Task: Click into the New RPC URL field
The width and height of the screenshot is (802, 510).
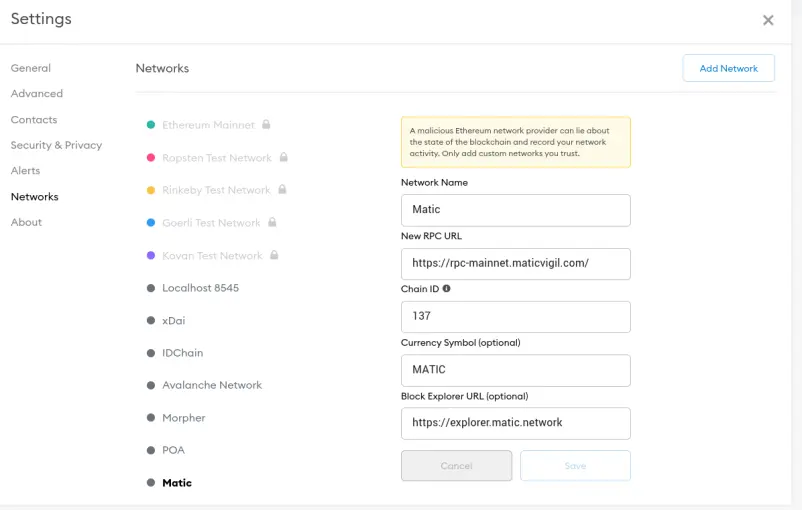Action: tap(516, 263)
